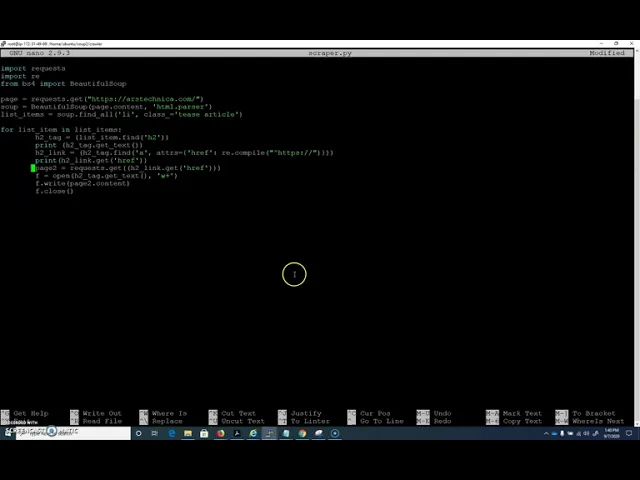Click the 'Mark Text' shortcut label
Image resolution: width=640 pixels, height=480 pixels.
(522, 413)
